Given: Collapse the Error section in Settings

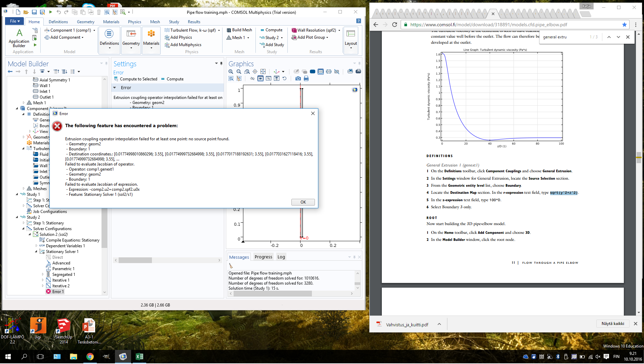Looking at the screenshot, I should pyautogui.click(x=115, y=88).
